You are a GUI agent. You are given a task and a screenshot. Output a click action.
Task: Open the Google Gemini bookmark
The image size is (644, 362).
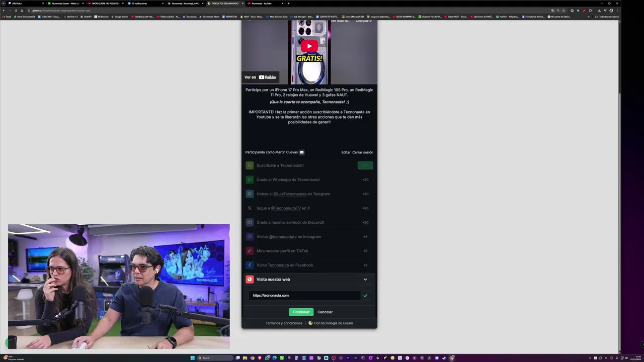tap(120, 17)
